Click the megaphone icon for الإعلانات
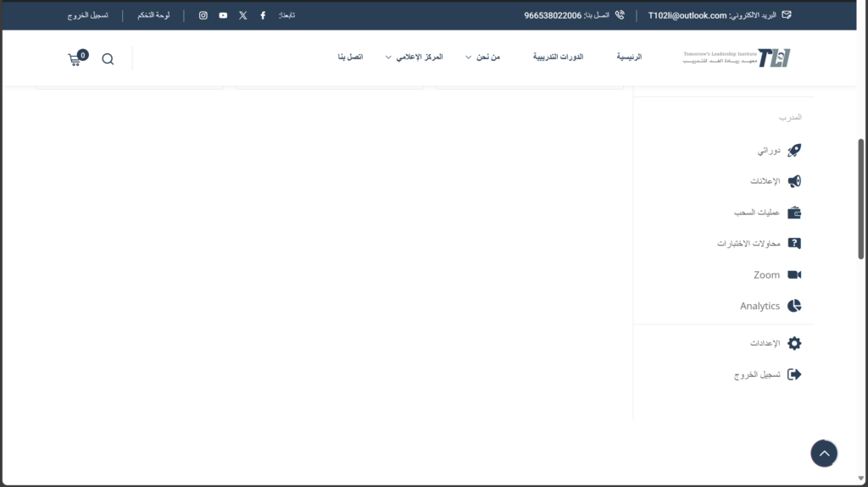Image resolution: width=868 pixels, height=487 pixels. [794, 181]
